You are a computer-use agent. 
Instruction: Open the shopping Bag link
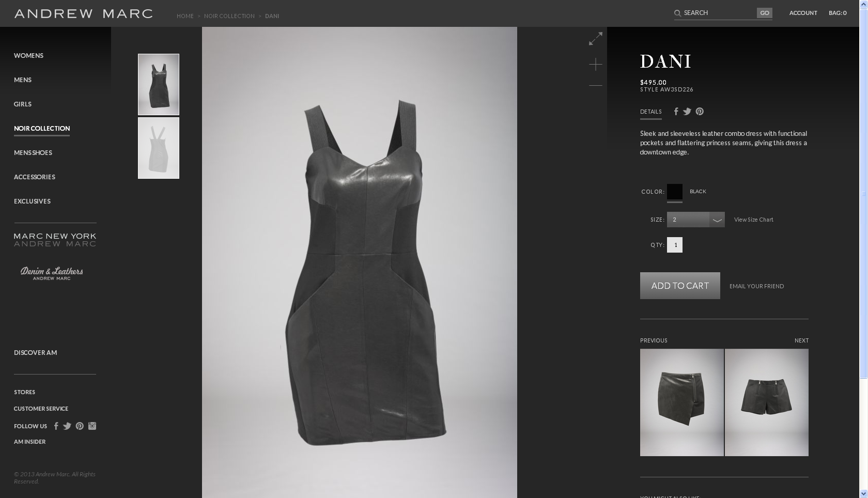coord(838,13)
